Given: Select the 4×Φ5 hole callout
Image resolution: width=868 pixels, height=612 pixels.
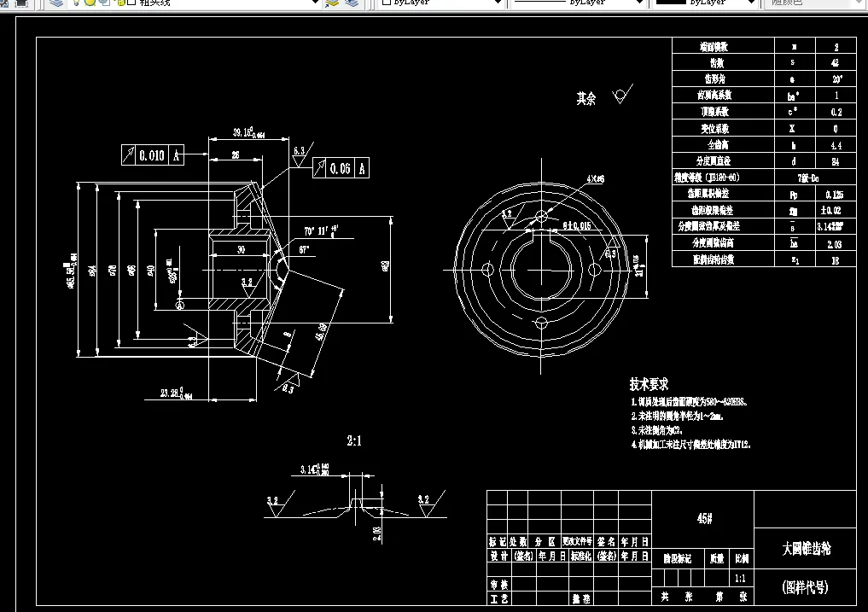Looking at the screenshot, I should coord(596,179).
